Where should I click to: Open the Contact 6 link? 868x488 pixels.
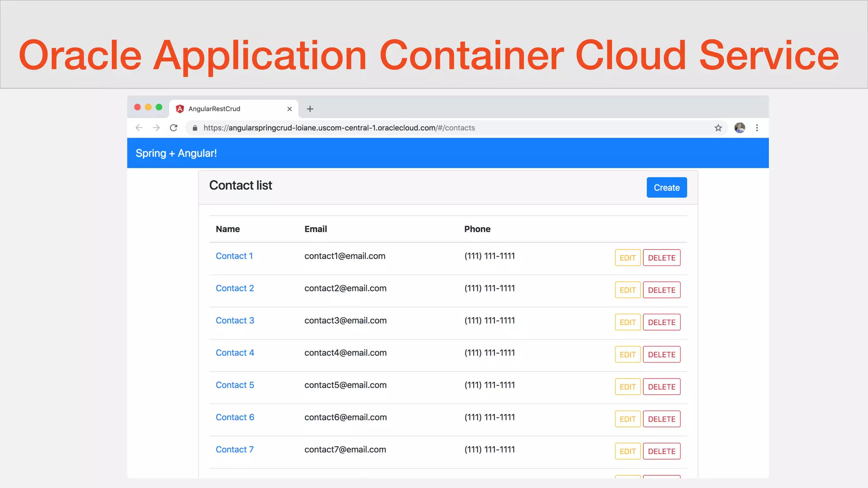(x=235, y=417)
